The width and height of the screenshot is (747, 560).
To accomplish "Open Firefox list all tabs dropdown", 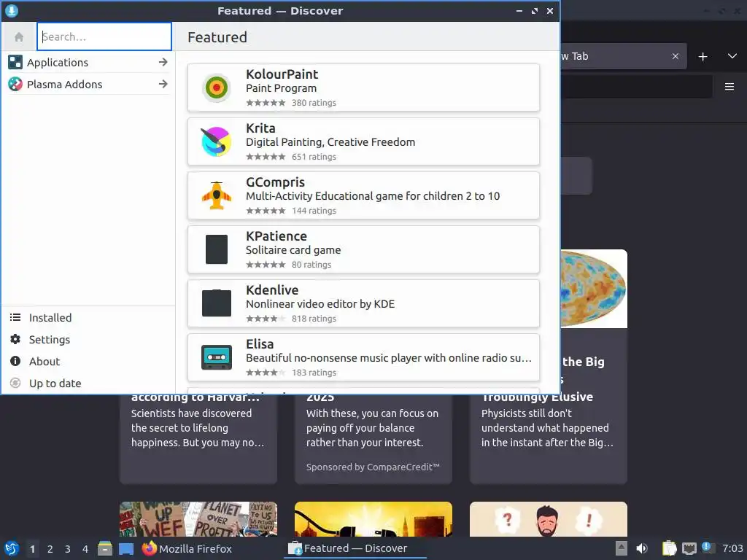I will (x=732, y=56).
